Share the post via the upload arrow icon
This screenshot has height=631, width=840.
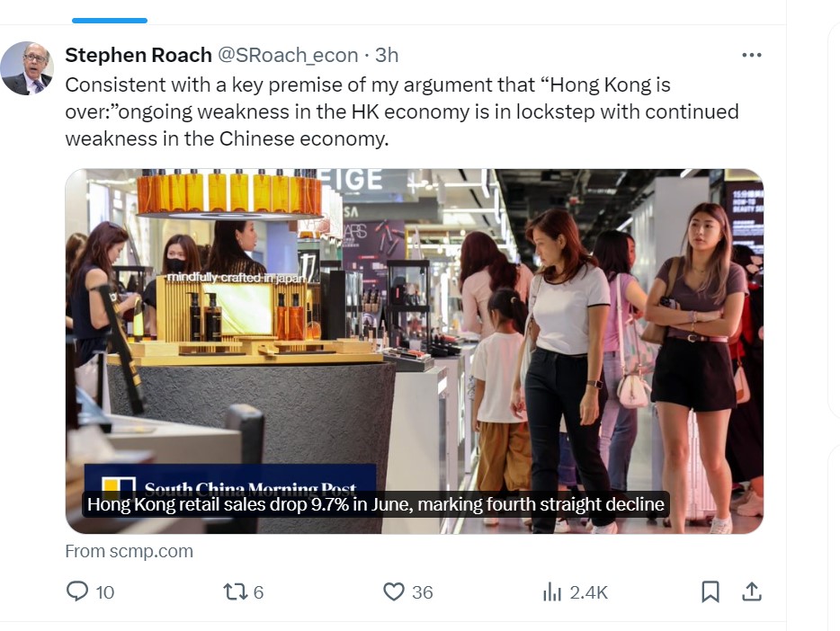click(752, 591)
